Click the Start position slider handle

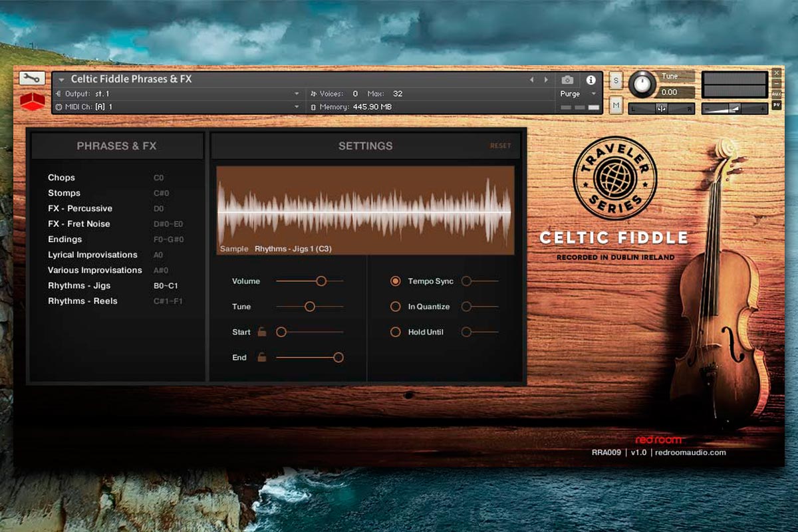pyautogui.click(x=281, y=332)
